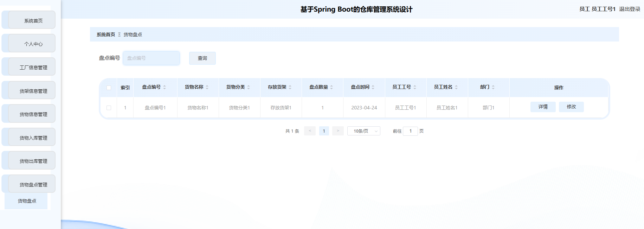Click the 操作 column header

pos(559,88)
